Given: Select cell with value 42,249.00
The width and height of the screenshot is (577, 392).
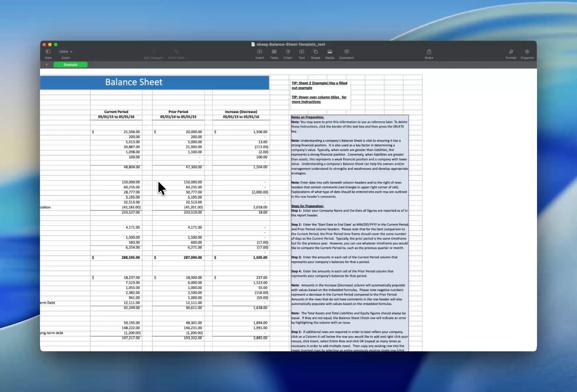Looking at the screenshot, I should 131,308.
